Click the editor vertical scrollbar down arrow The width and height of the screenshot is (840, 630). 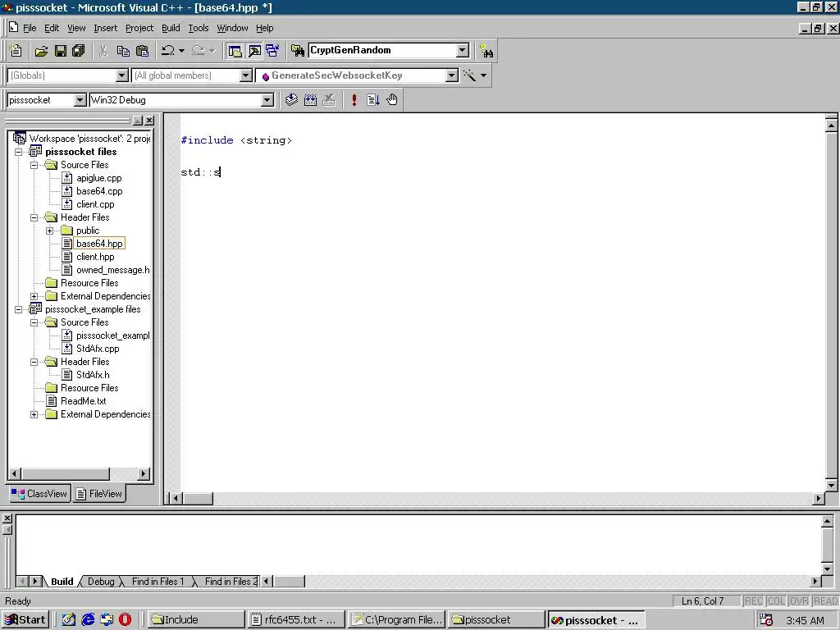tap(831, 486)
